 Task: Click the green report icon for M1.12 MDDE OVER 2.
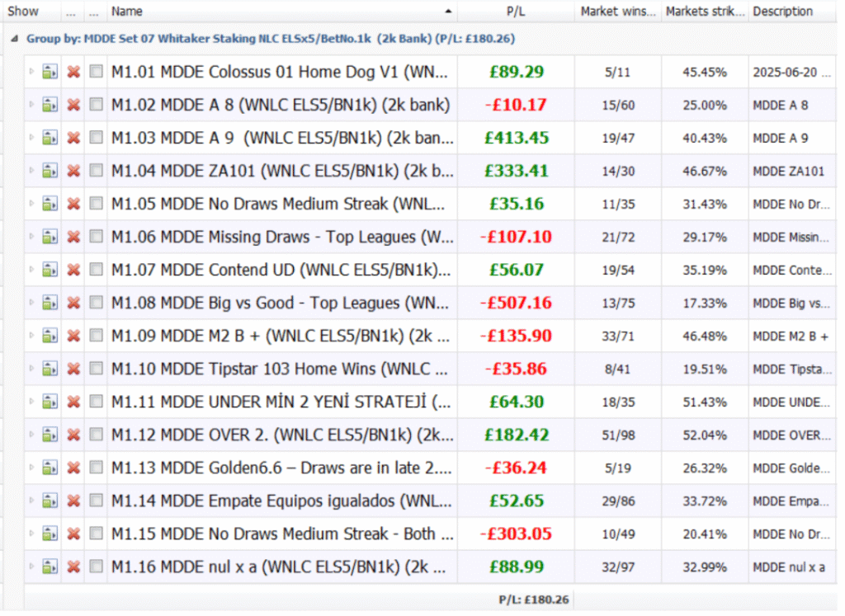click(50, 435)
